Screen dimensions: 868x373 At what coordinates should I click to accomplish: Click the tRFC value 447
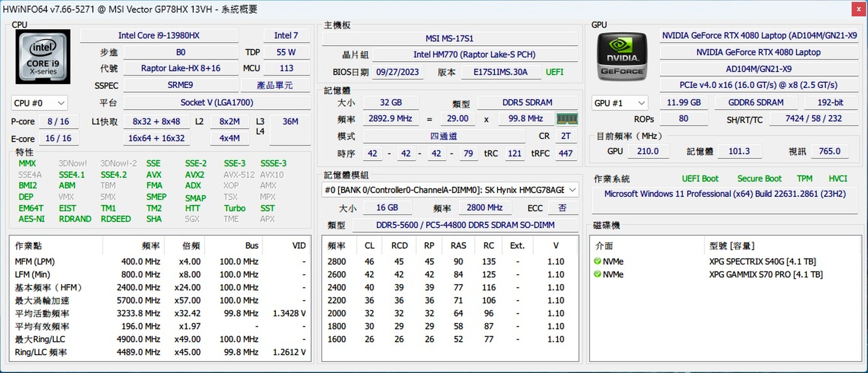[x=566, y=154]
